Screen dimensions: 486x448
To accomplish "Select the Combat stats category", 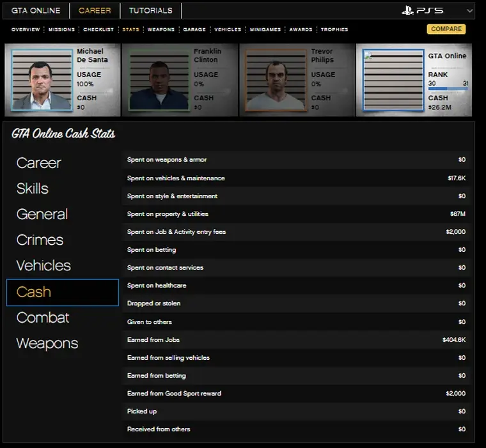I will (x=43, y=318).
